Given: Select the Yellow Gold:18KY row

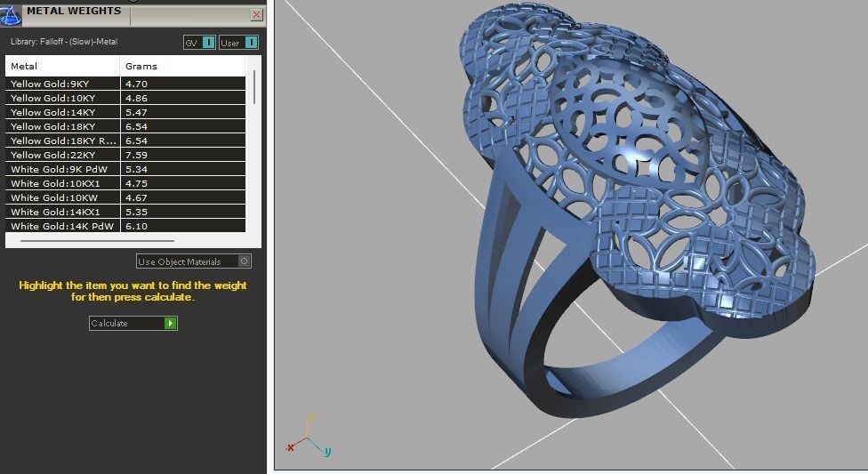Looking at the screenshot, I should tap(125, 127).
